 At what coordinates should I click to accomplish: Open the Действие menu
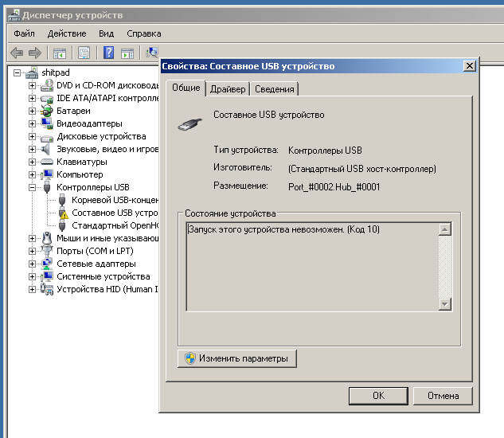[67, 33]
